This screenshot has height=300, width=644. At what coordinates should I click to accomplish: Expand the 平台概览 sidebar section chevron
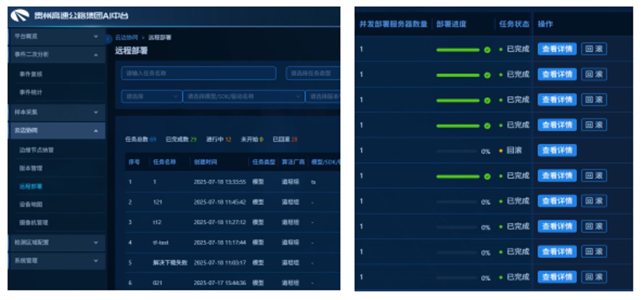96,36
